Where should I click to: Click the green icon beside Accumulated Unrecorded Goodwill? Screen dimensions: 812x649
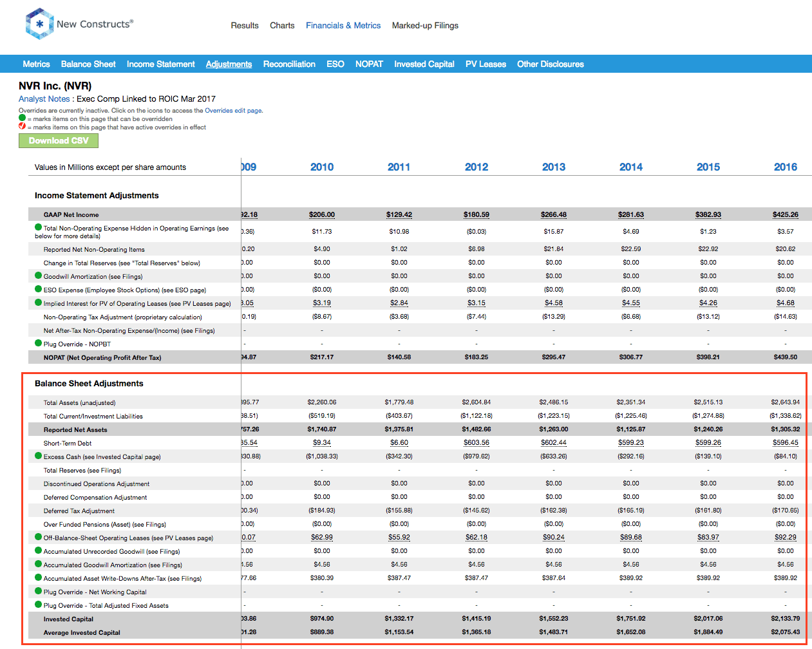(x=39, y=550)
